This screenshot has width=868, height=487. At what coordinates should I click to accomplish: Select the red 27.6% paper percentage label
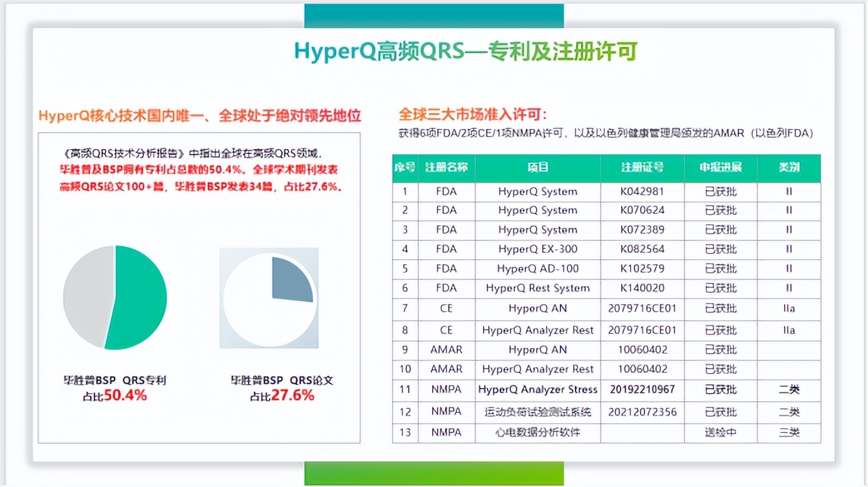(292, 396)
